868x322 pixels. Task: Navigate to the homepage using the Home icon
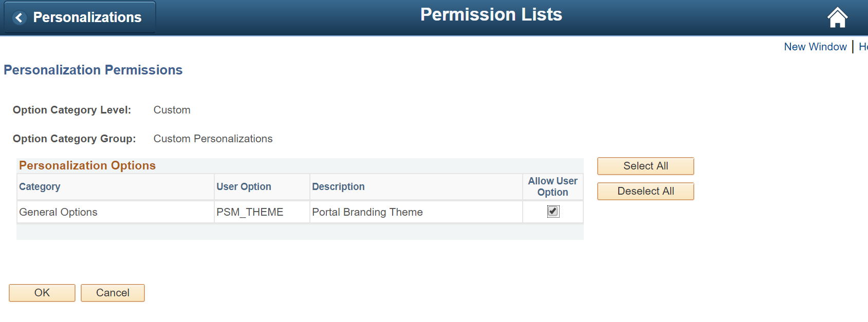tap(837, 17)
